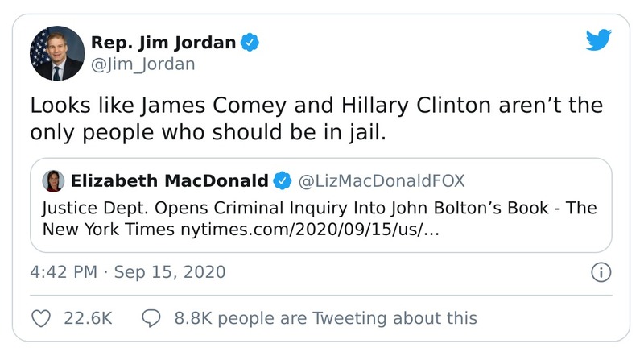Click empty area inside the quoted tweet card
This screenshot has width=644, height=356.
pyautogui.click(x=531, y=234)
